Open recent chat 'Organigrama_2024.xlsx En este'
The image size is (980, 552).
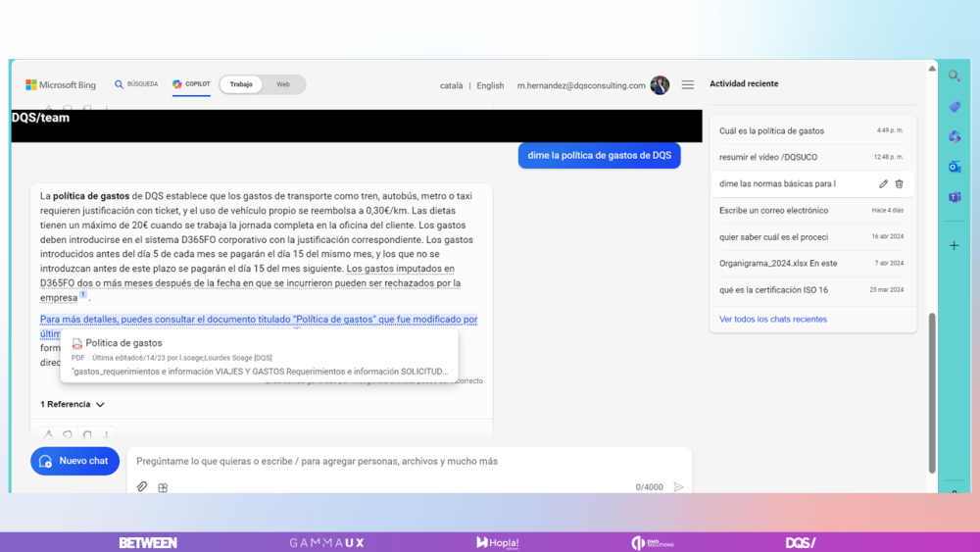click(811, 263)
